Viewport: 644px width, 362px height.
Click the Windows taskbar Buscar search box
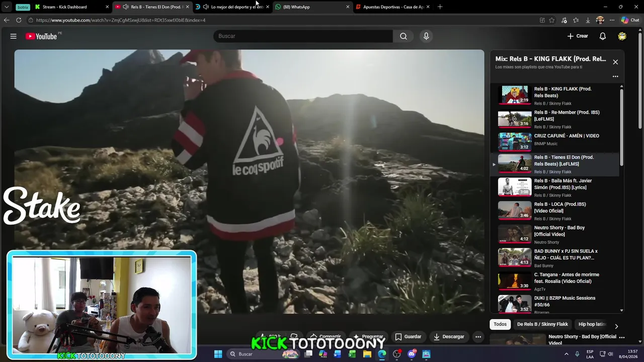pos(264,354)
